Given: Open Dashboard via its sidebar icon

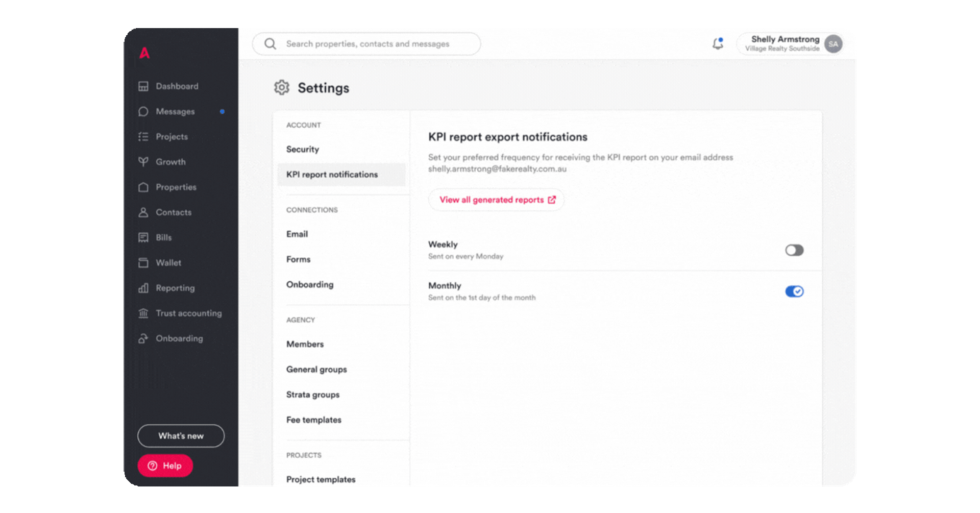Looking at the screenshot, I should [x=143, y=86].
